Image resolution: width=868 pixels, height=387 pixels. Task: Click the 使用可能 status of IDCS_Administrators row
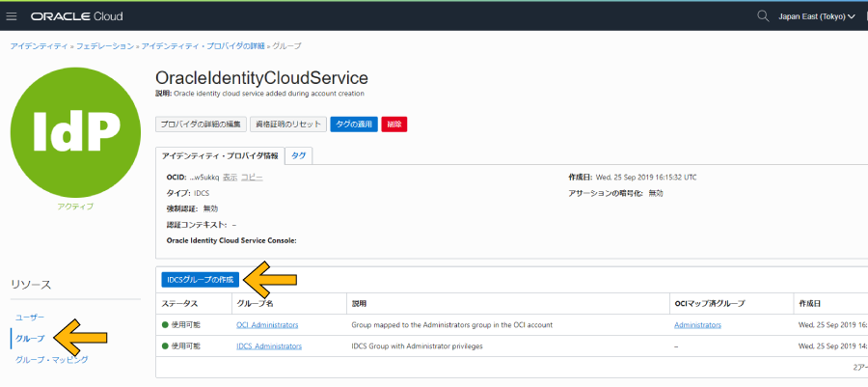(181, 346)
